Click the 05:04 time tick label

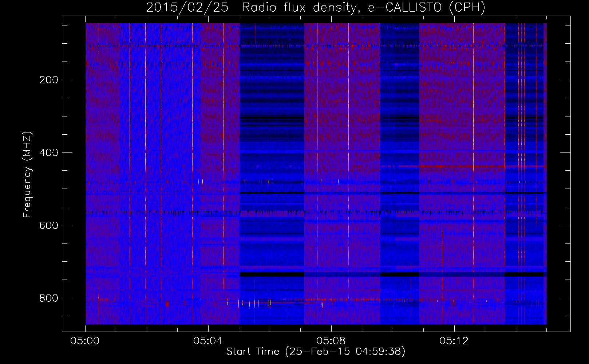click(208, 341)
